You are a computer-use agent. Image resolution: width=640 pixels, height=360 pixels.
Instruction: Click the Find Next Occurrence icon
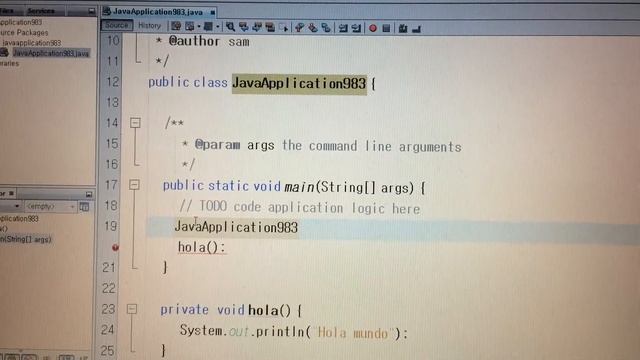point(257,27)
